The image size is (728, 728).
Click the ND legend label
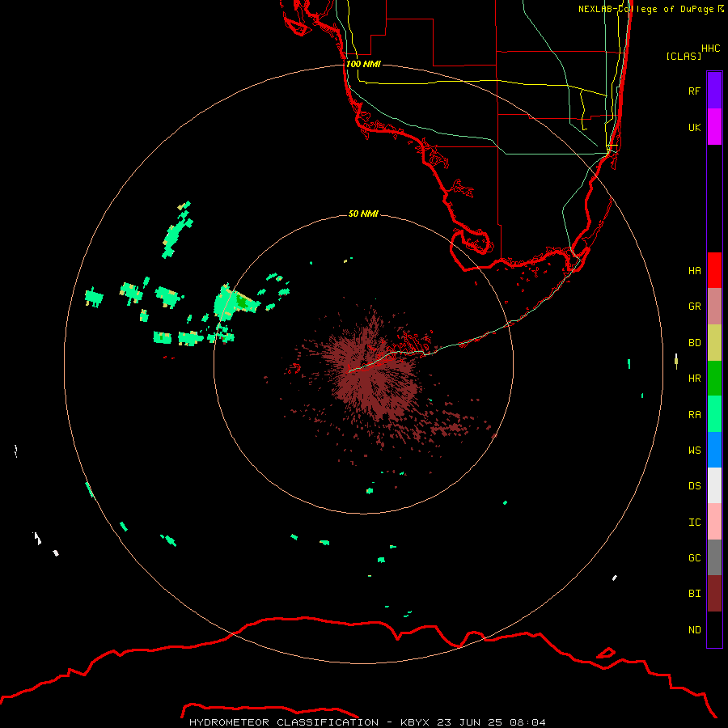pyautogui.click(x=694, y=630)
